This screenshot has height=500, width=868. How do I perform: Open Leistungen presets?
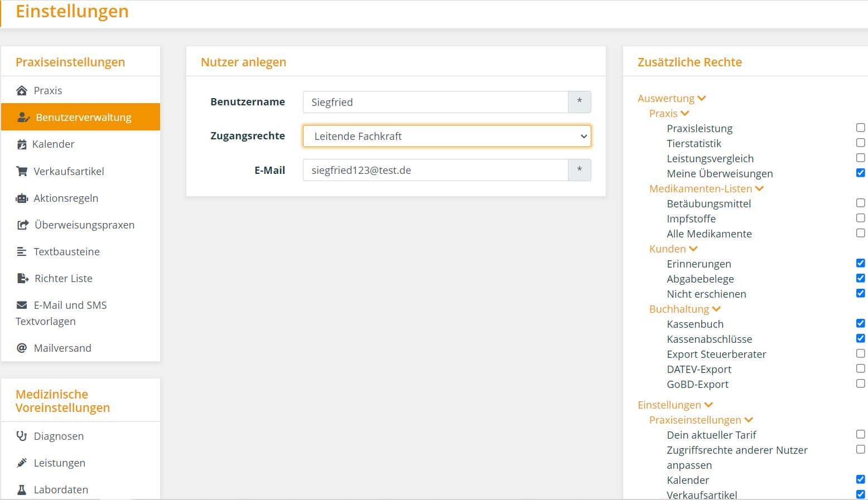(80, 463)
